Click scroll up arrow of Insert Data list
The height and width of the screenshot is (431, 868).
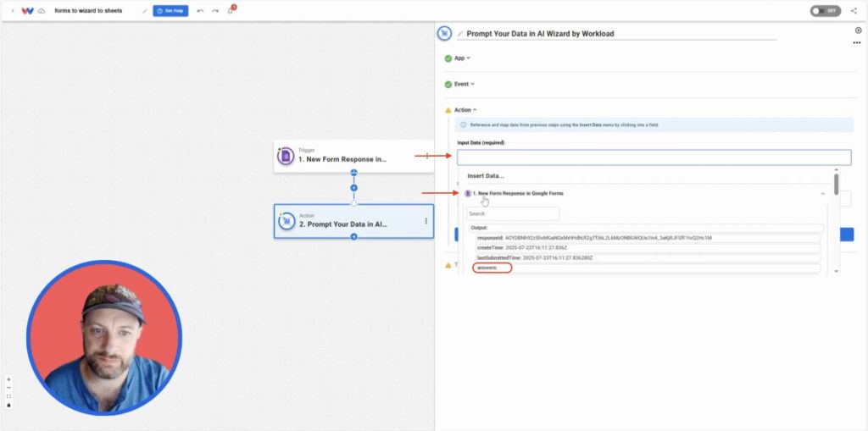pyautogui.click(x=836, y=170)
